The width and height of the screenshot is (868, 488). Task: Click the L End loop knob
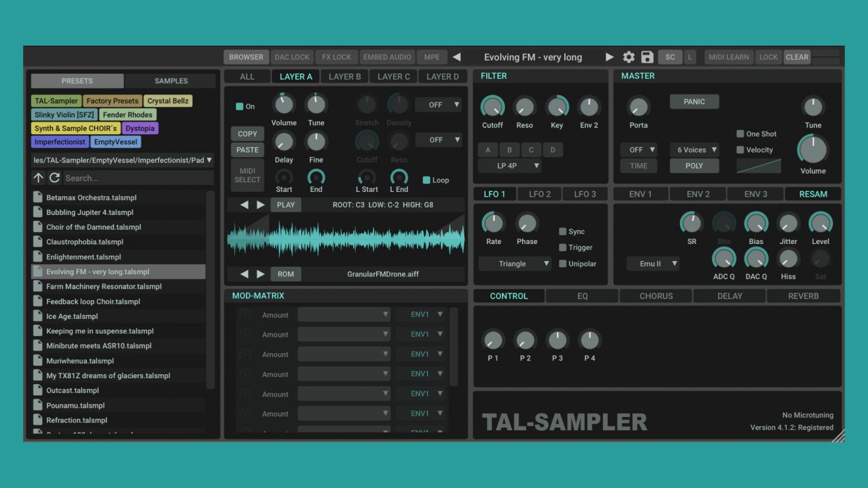(x=398, y=176)
